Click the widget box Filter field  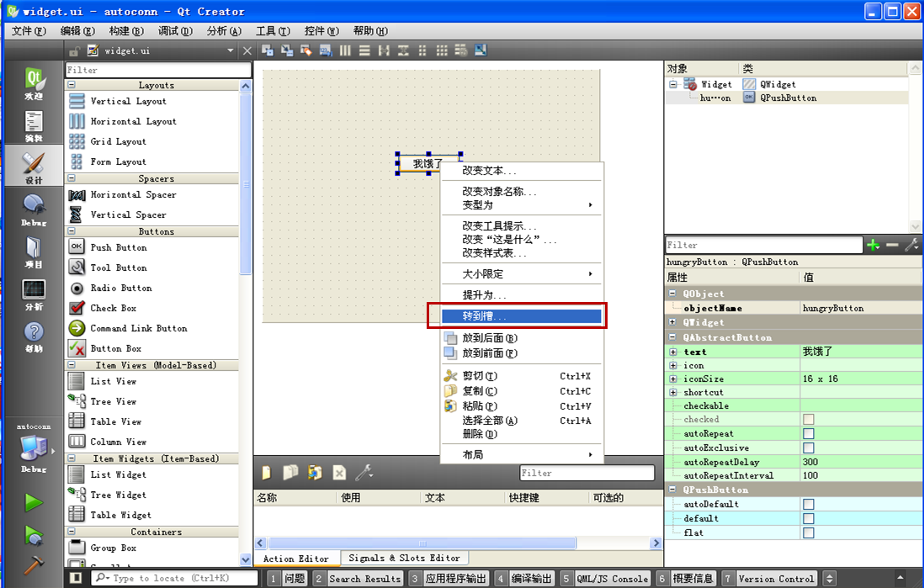(x=158, y=70)
